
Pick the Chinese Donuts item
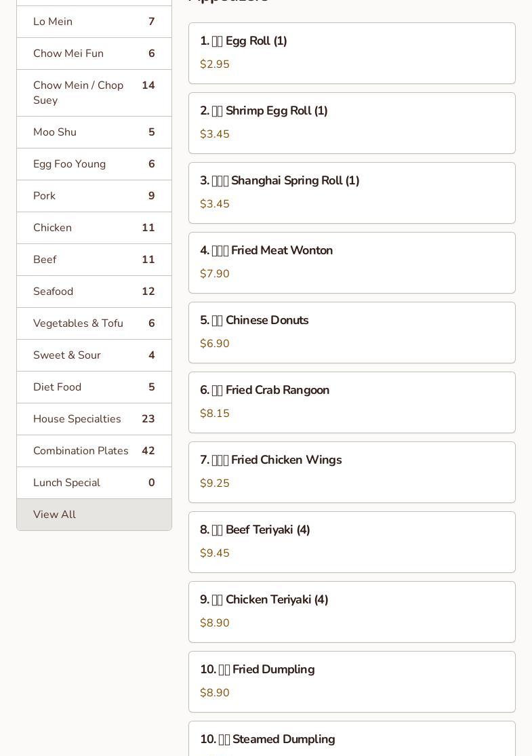coord(352,333)
